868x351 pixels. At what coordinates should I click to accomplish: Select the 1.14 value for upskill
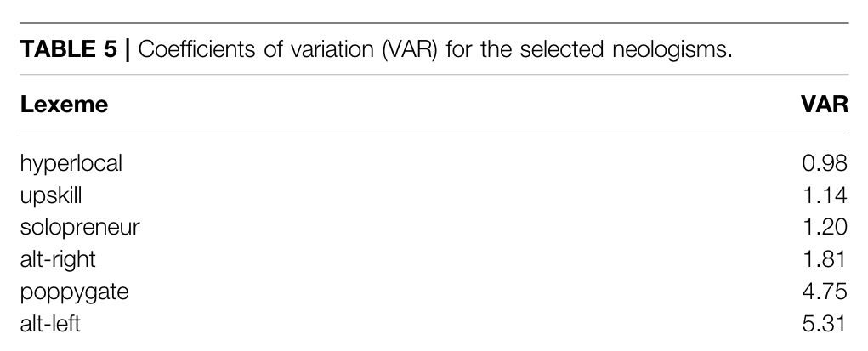pyautogui.click(x=827, y=195)
